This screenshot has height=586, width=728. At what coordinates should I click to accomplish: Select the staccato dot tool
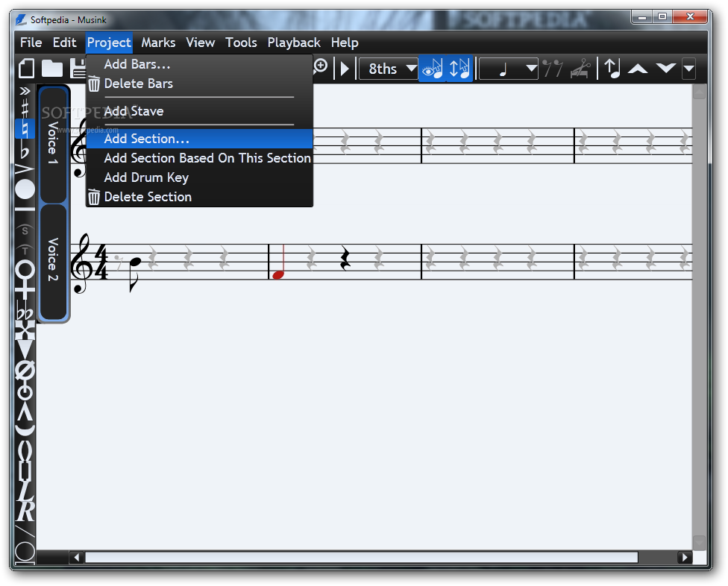[25, 189]
